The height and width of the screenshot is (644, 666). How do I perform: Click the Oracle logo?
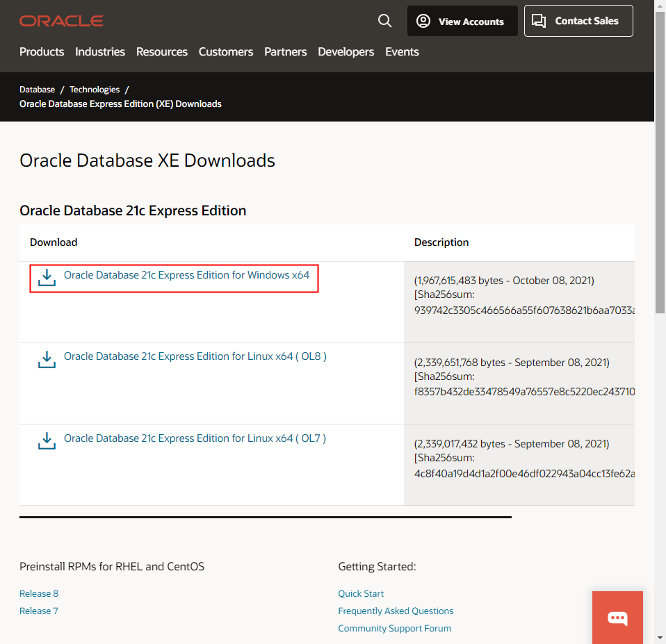[61, 21]
